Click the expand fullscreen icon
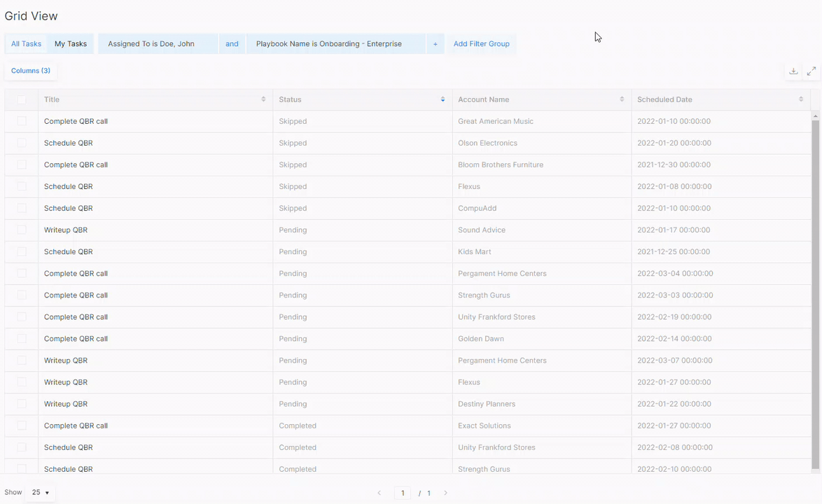Viewport: 822px width, 504px height. point(811,71)
